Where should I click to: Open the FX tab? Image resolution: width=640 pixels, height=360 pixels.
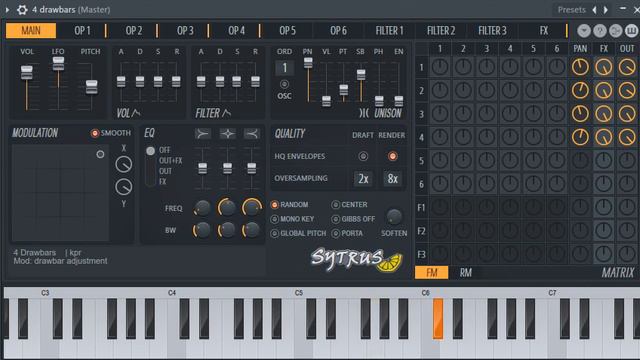544,31
